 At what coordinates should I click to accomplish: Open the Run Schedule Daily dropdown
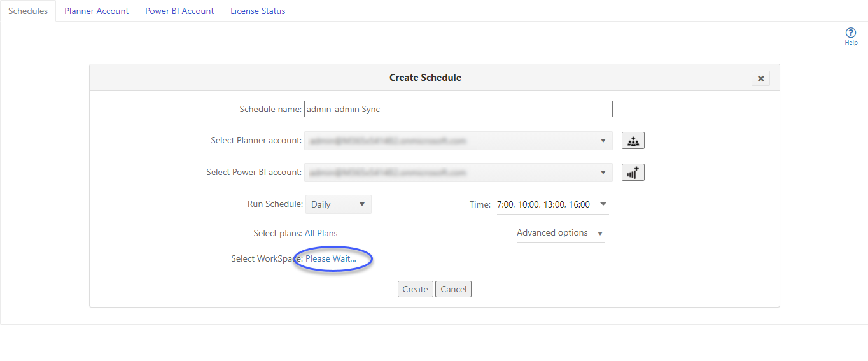[x=338, y=204]
